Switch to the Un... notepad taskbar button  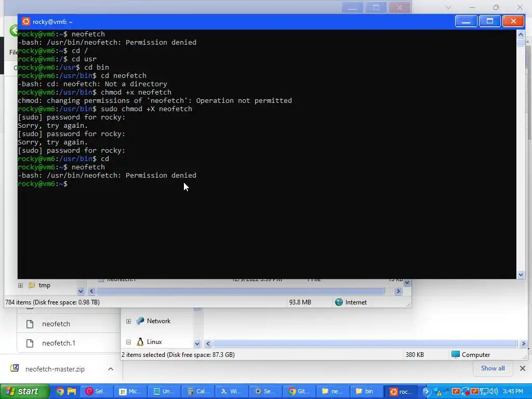click(x=164, y=391)
